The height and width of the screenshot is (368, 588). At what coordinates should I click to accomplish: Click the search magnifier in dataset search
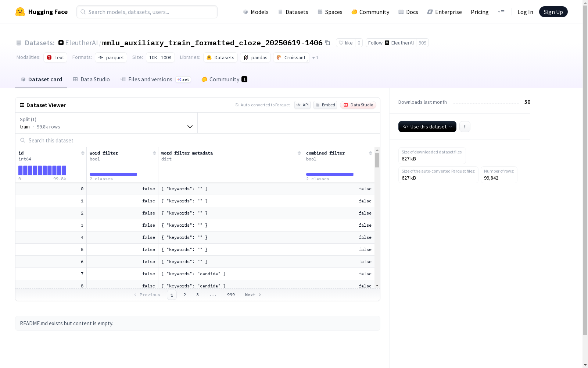[x=23, y=140]
